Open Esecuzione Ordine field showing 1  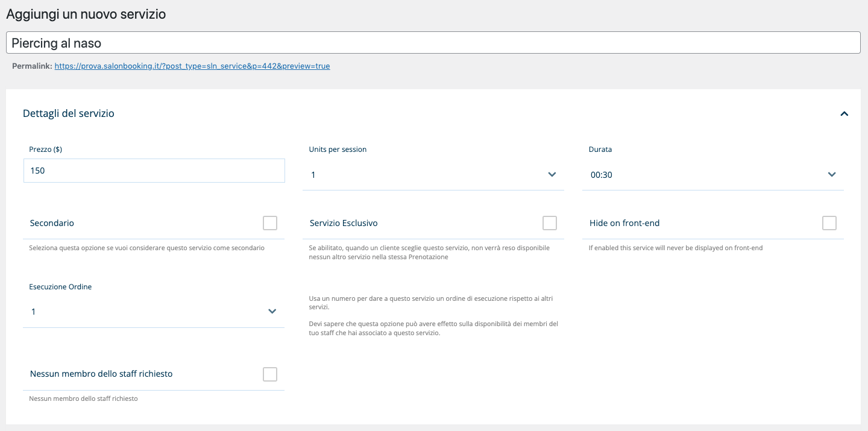(145, 312)
